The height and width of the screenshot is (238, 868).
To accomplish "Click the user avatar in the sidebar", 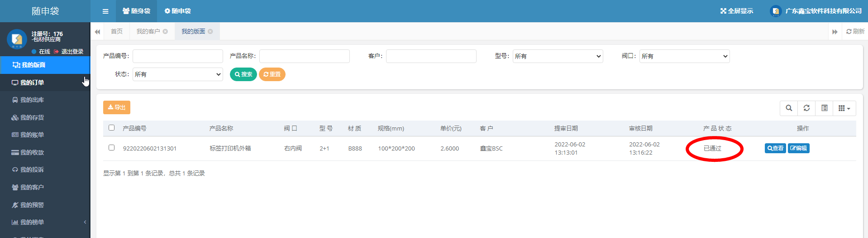I will coord(17,39).
